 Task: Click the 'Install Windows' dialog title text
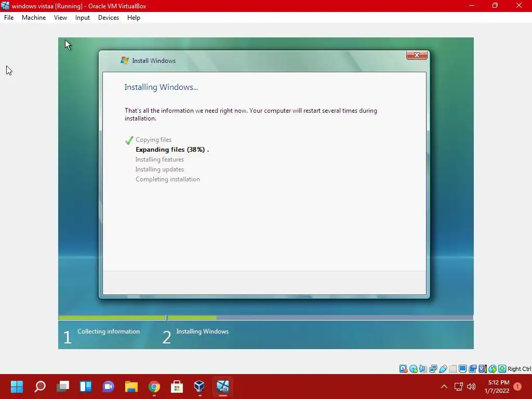154,61
